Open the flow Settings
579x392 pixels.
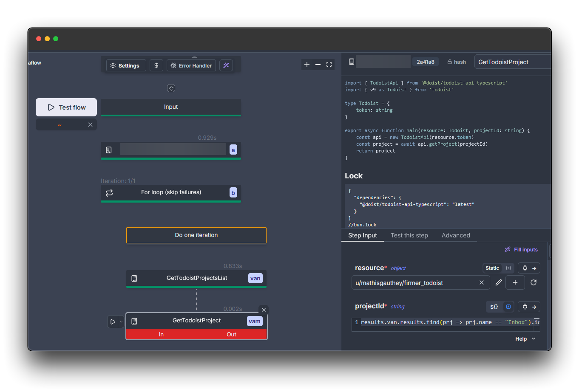126,65
